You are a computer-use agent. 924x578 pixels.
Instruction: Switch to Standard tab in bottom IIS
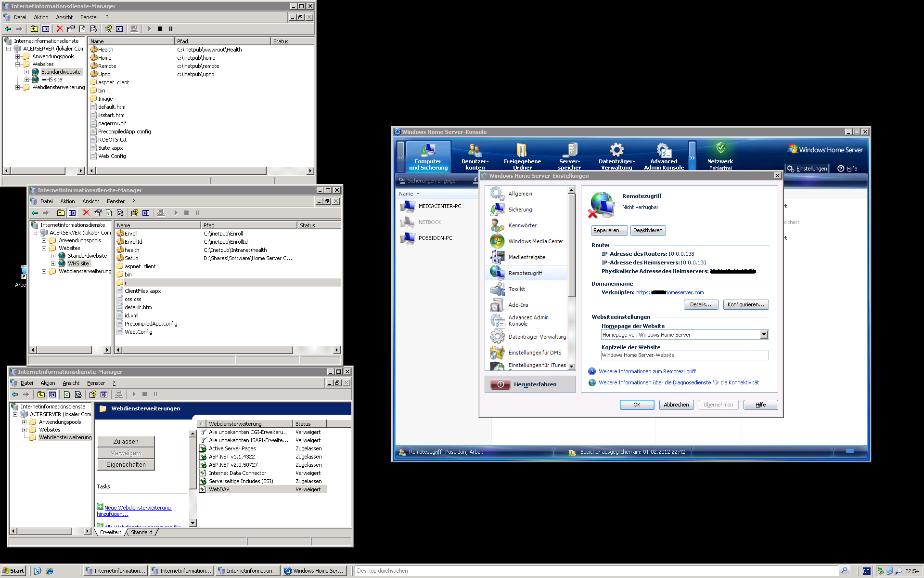click(x=141, y=532)
